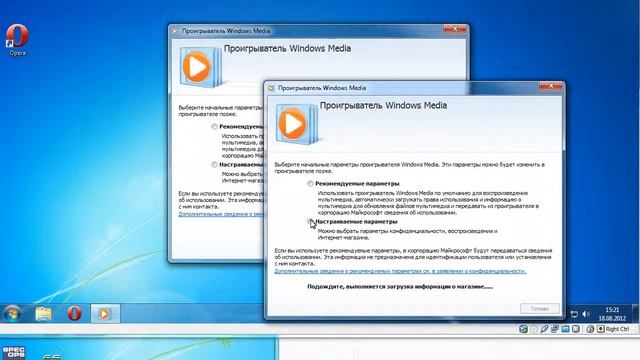Image resolution: width=640 pixels, height=360 pixels.
Task: Click the Show Desktop strip by the clock
Action: (635, 313)
